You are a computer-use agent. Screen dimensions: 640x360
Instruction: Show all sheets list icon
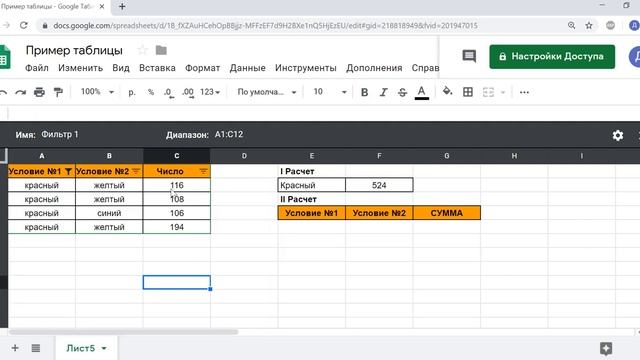pyautogui.click(x=36, y=348)
